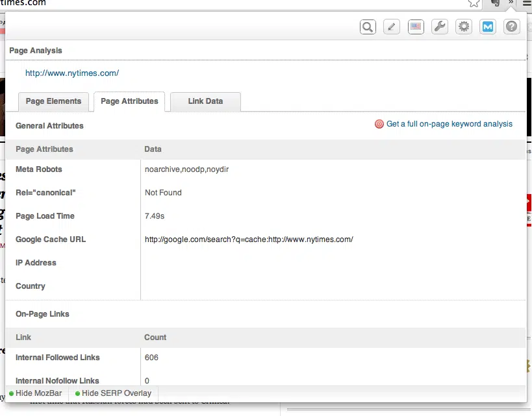Click the magnifying glass page analysis icon
This screenshot has height=416, width=532.
(x=368, y=27)
